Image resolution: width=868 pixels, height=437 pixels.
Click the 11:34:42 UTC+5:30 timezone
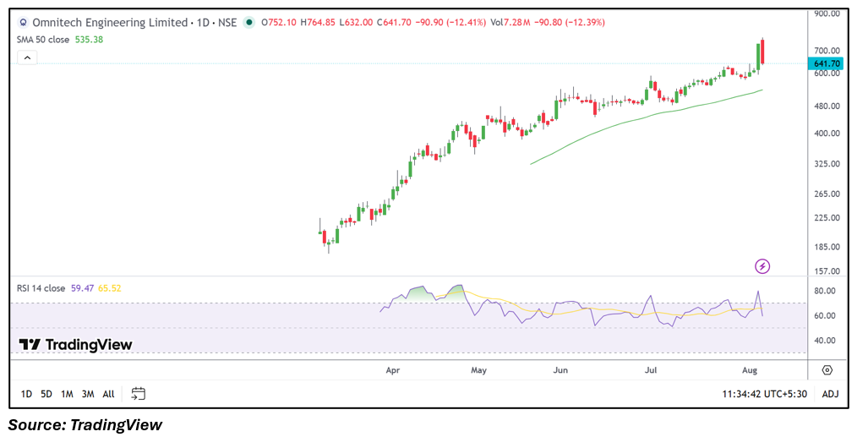pyautogui.click(x=765, y=395)
